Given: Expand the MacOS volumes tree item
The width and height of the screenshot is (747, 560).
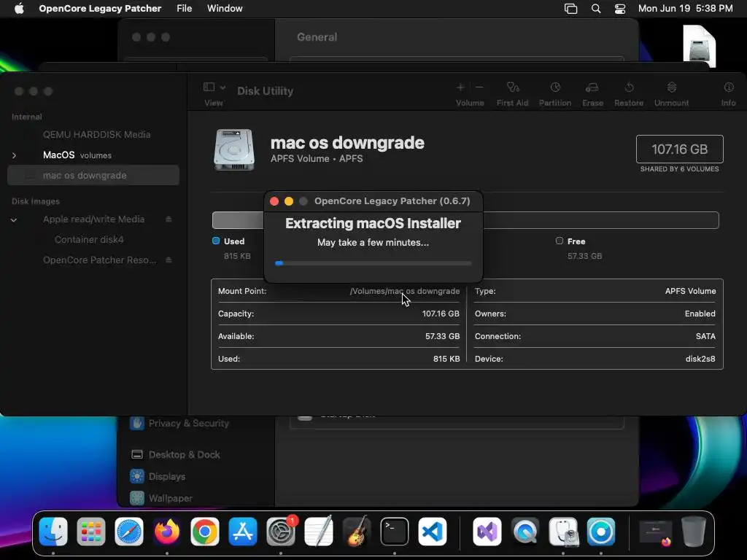Looking at the screenshot, I should (15, 155).
